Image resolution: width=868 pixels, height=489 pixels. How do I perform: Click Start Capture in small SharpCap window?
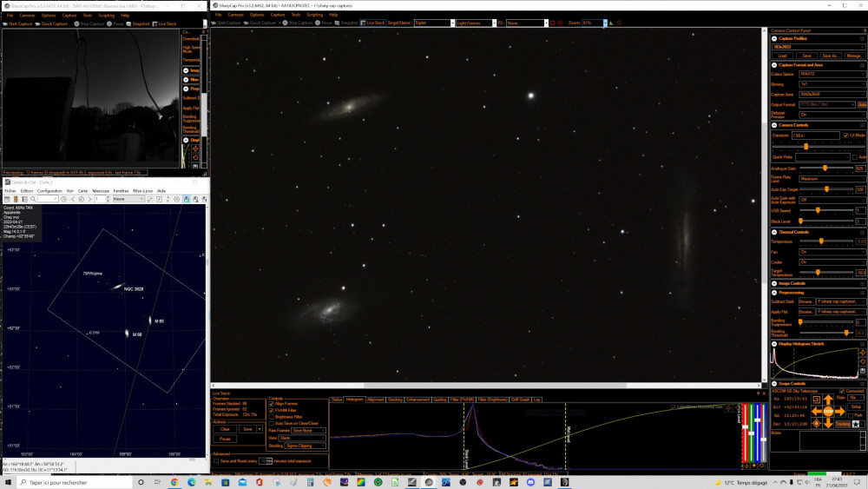[x=18, y=23]
